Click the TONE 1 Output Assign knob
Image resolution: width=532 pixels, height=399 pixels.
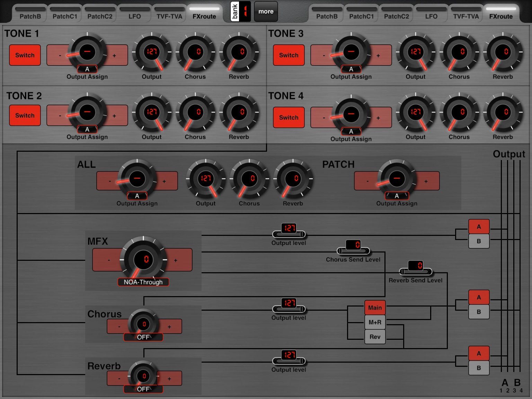[87, 52]
